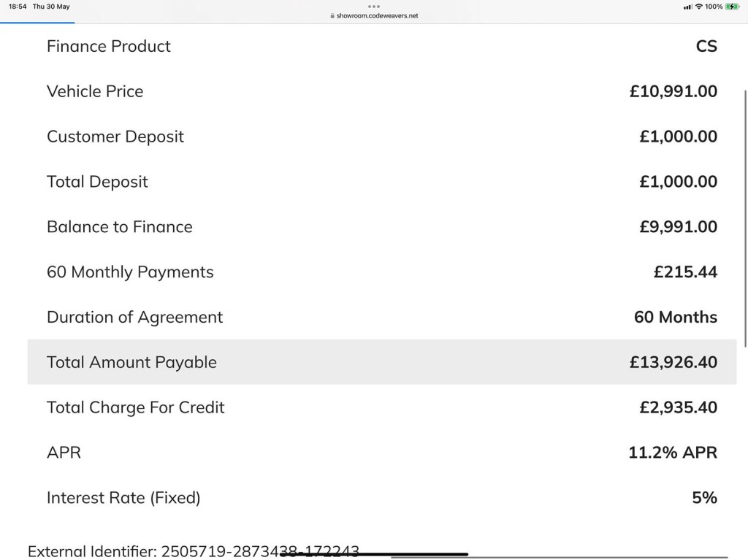Click the Interest Rate (Fixed) label
This screenshot has width=748, height=560.
pos(123,498)
